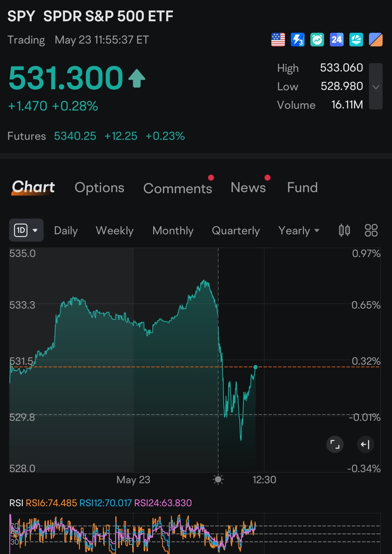Tap the current price 531.300
The height and width of the screenshot is (554, 392).
tap(66, 78)
